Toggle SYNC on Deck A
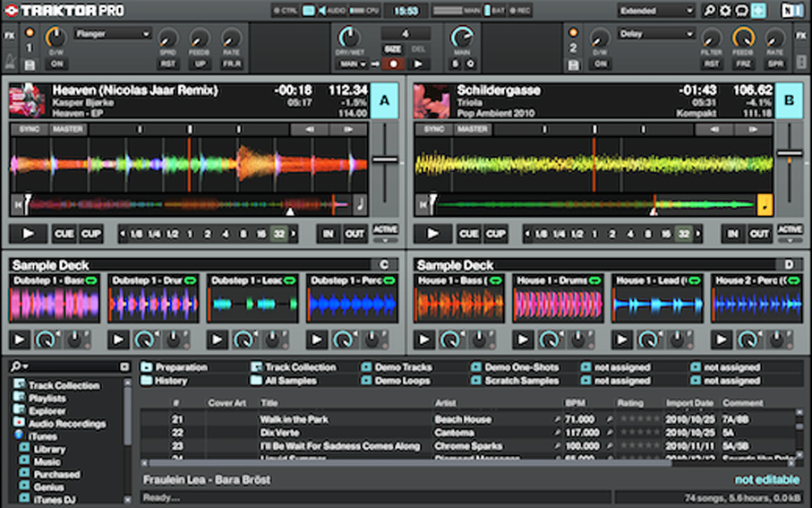 point(30,129)
